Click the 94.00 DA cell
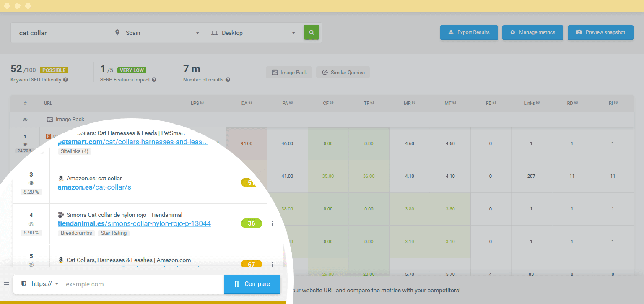The height and width of the screenshot is (304, 644). (x=247, y=143)
